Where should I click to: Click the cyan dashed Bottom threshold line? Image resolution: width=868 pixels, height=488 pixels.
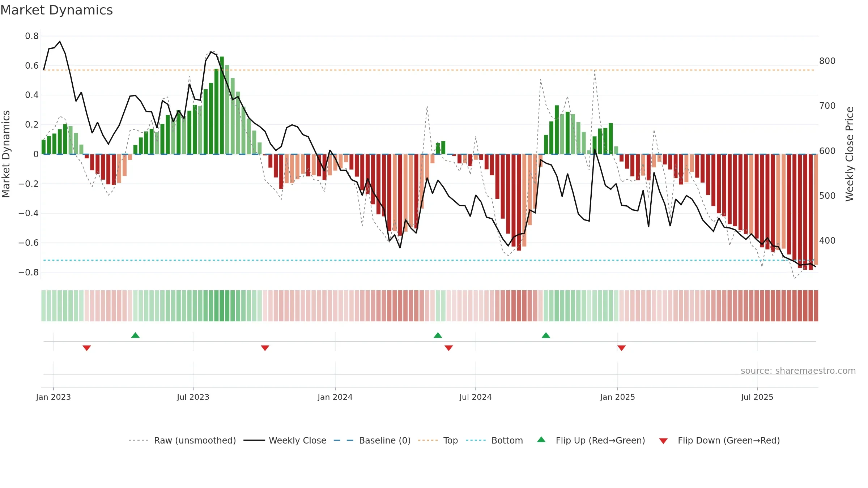[429, 260]
